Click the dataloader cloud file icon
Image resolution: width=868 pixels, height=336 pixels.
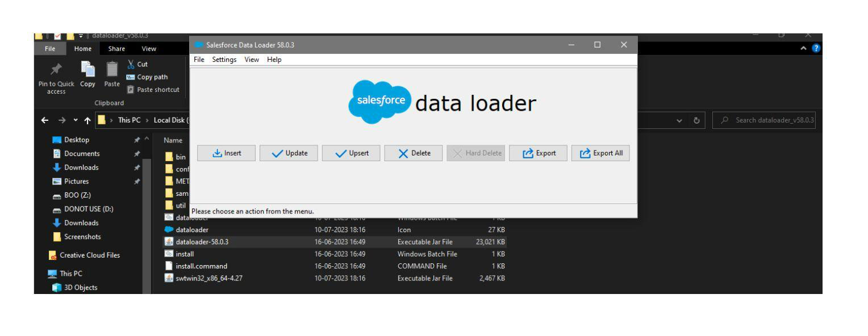pos(169,230)
